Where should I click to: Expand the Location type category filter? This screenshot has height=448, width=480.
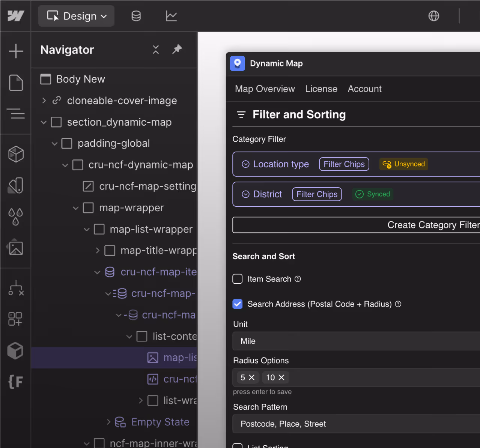pos(245,164)
